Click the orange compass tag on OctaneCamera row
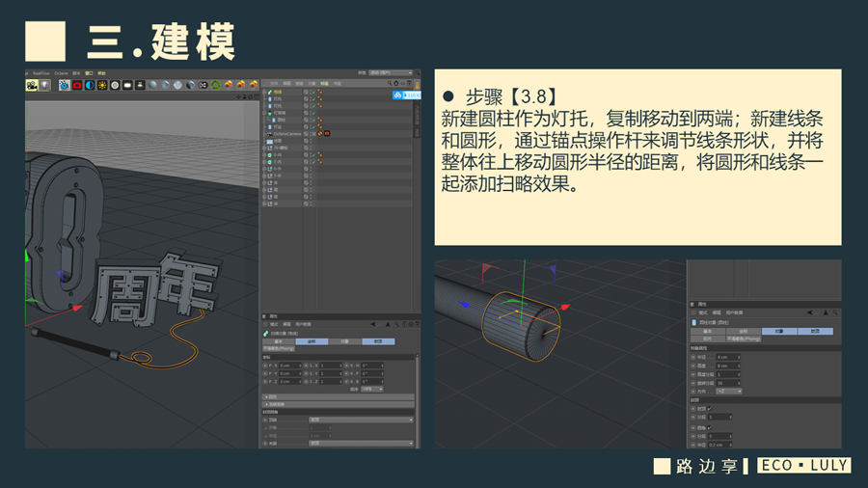Screen dimensions: 868x488 [320, 134]
